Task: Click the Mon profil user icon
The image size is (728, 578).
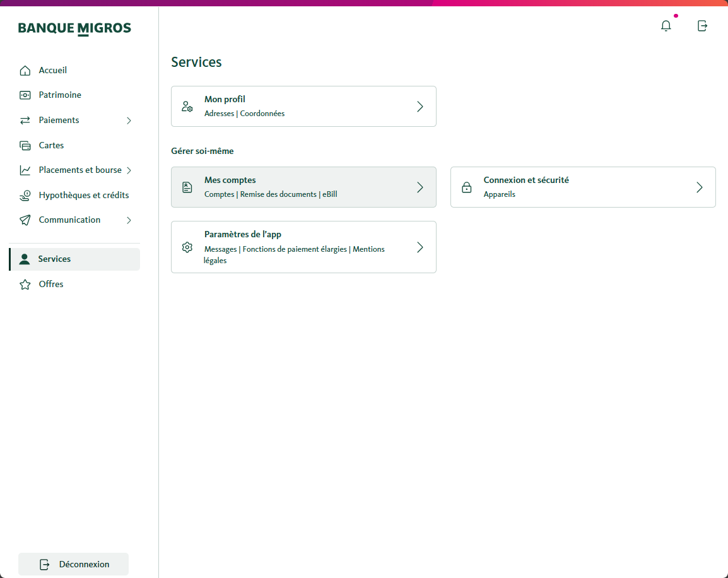Action: [x=187, y=107]
